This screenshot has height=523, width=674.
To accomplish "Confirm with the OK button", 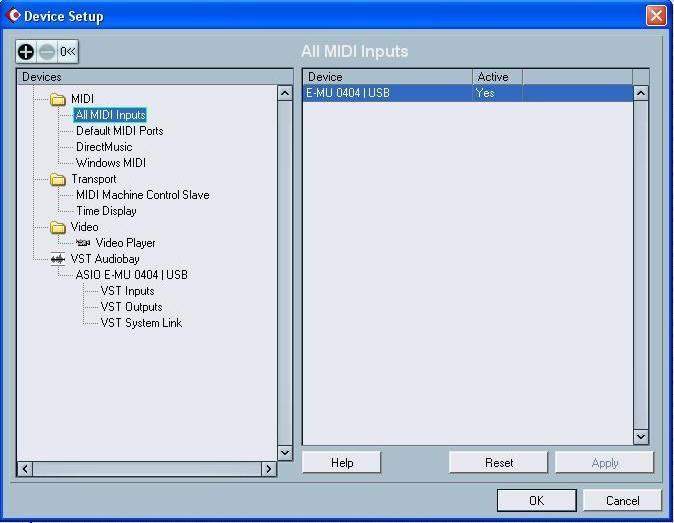I will coord(536,500).
